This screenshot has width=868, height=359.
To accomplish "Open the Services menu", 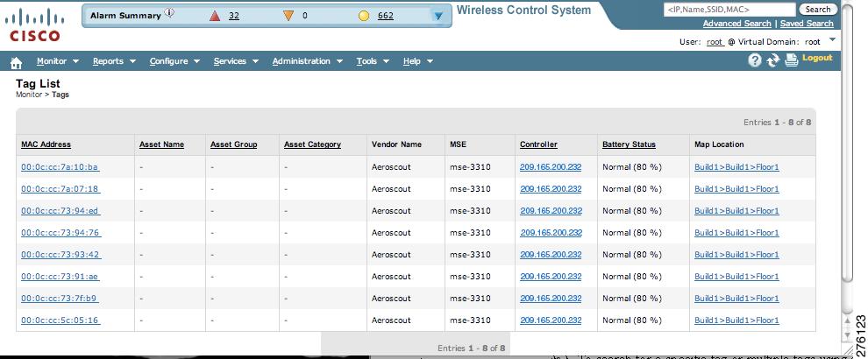I will pyautogui.click(x=237, y=60).
